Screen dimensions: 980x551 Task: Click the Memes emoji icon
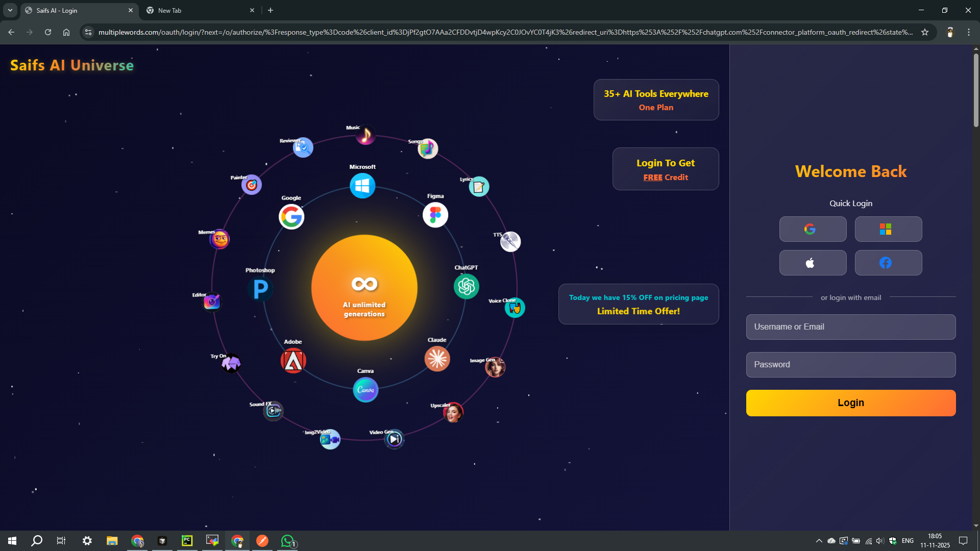tap(220, 239)
